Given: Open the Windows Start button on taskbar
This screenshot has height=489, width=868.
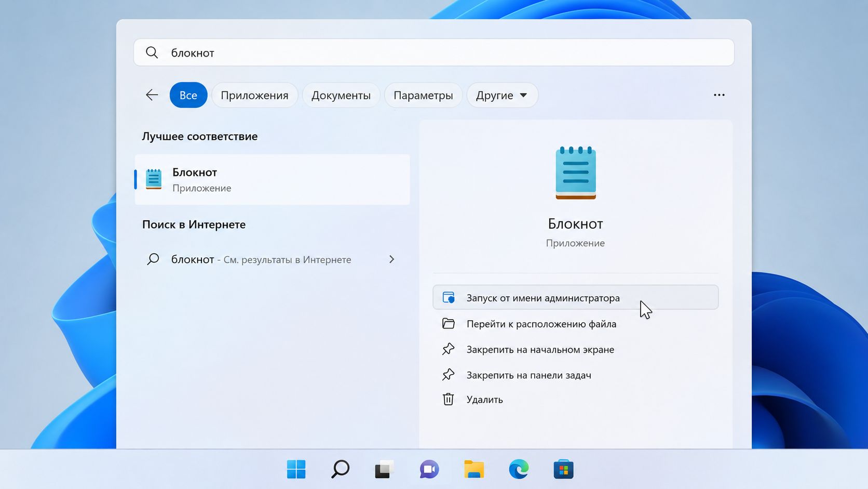Looking at the screenshot, I should [x=296, y=469].
